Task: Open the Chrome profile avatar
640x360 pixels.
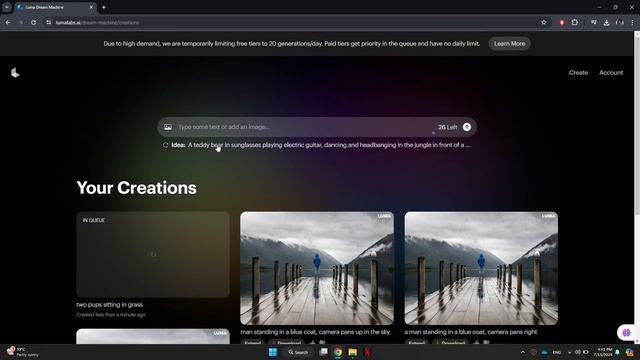Action: pos(620,22)
